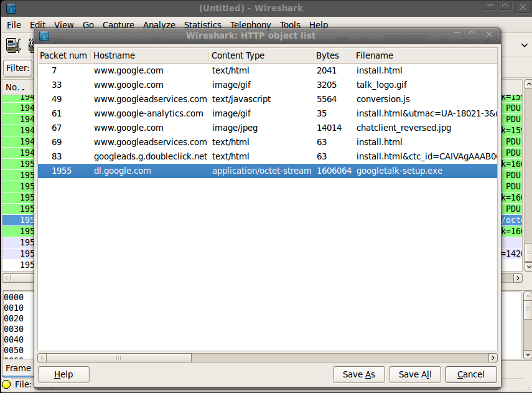Click packet list vertical scroll-up arrow

coord(528,83)
